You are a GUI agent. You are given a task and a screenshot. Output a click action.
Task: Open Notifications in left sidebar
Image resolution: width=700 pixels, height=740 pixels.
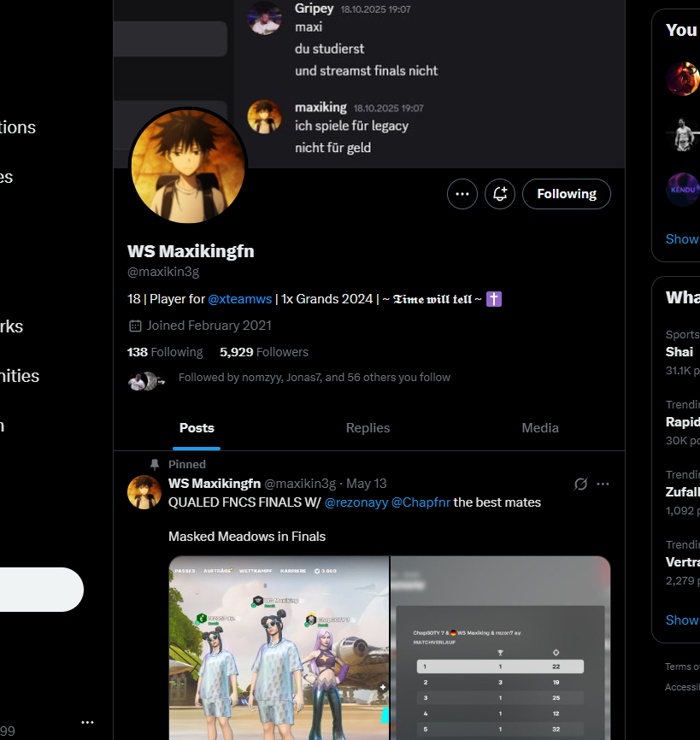(x=18, y=127)
